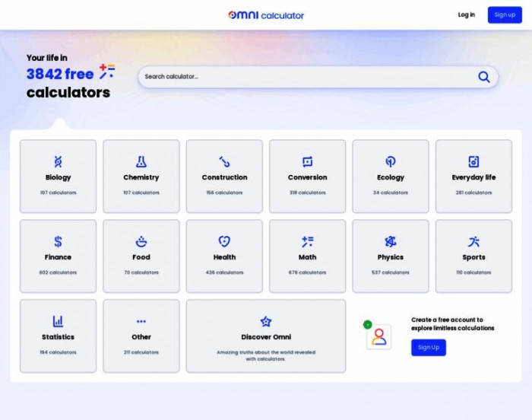Viewport: 532px width, 420px height.
Task: Click the Sign up button in header
Action: 505,14
